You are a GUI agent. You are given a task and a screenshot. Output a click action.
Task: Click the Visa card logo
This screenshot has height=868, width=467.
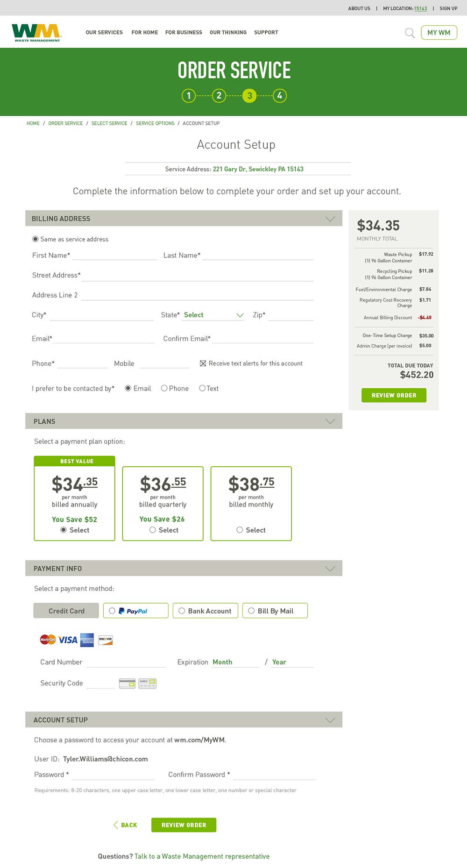[x=68, y=640]
